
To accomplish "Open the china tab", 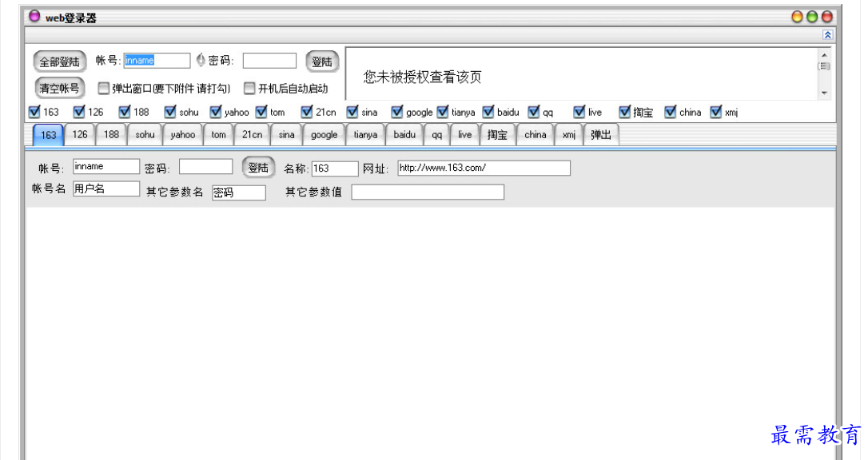I will tap(536, 134).
